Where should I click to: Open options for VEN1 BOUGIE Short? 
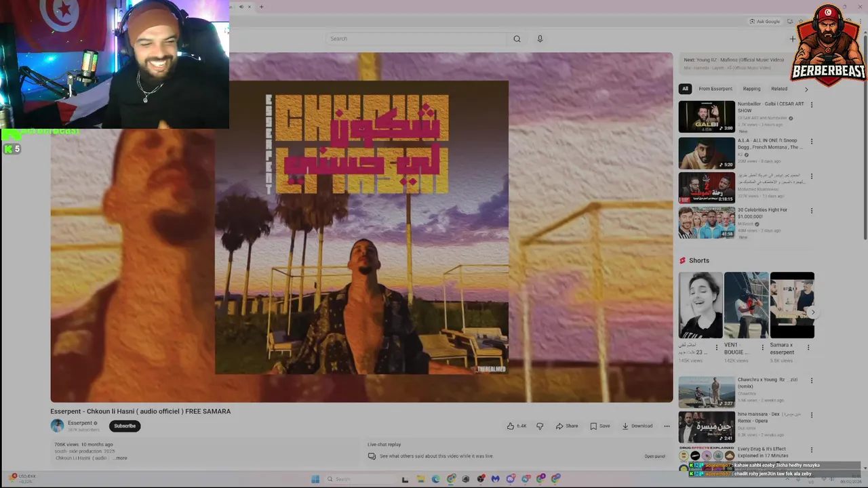(762, 348)
